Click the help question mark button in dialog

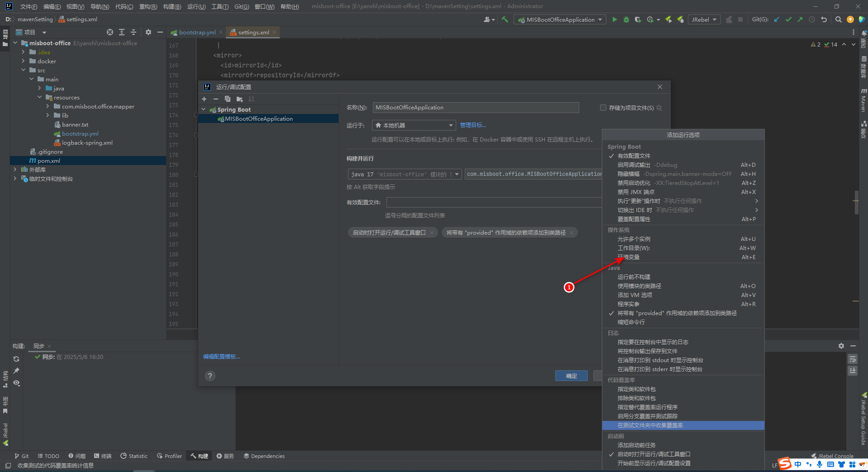click(210, 376)
